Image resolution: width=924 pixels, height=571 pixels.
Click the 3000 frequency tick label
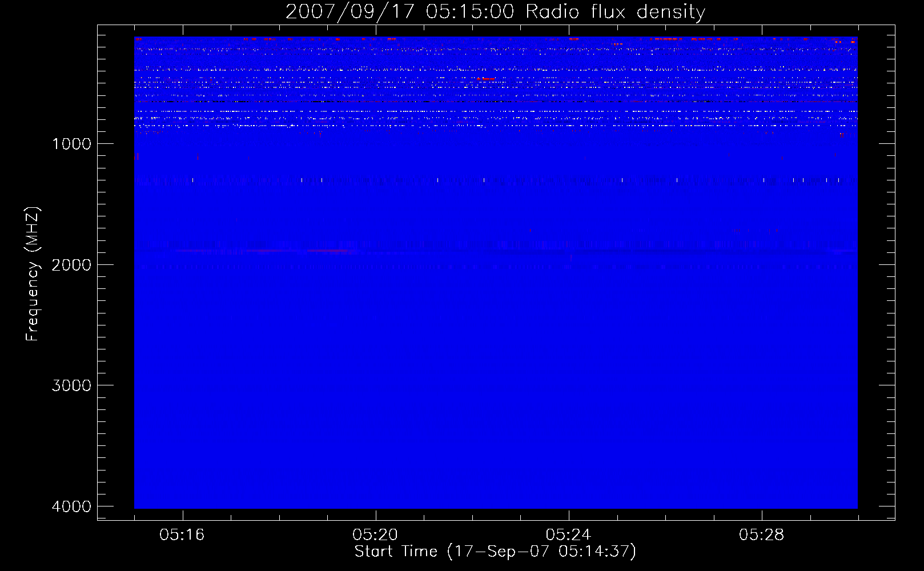[x=71, y=385]
